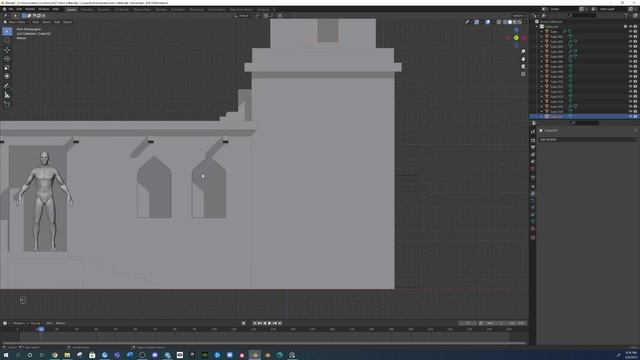Toggle X-ray mode in viewport header
This screenshot has width=640, height=360.
(498, 22)
